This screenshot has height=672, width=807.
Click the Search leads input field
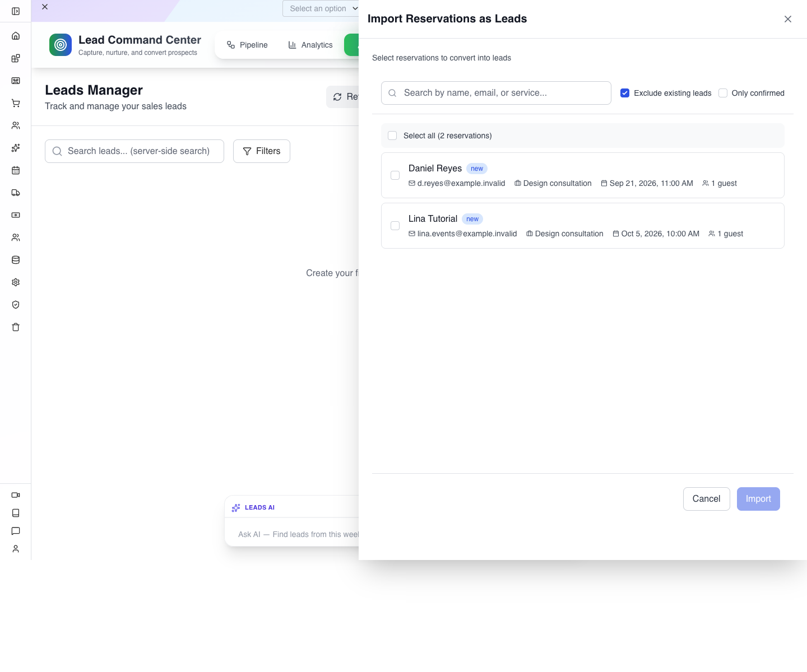click(x=134, y=151)
